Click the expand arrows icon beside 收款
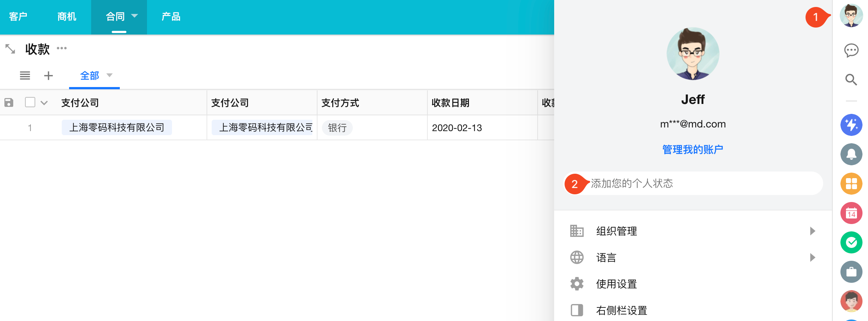This screenshot has height=321, width=868. tap(10, 49)
